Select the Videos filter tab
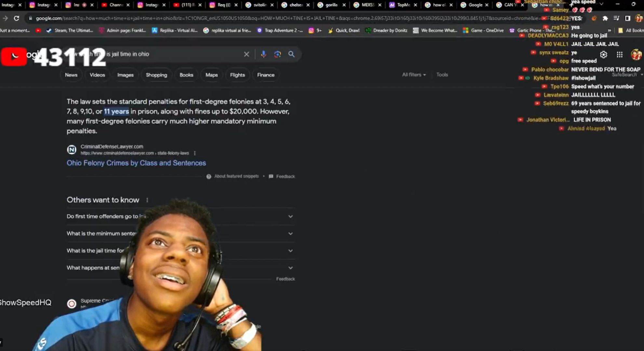644x351 pixels. pos(97,75)
